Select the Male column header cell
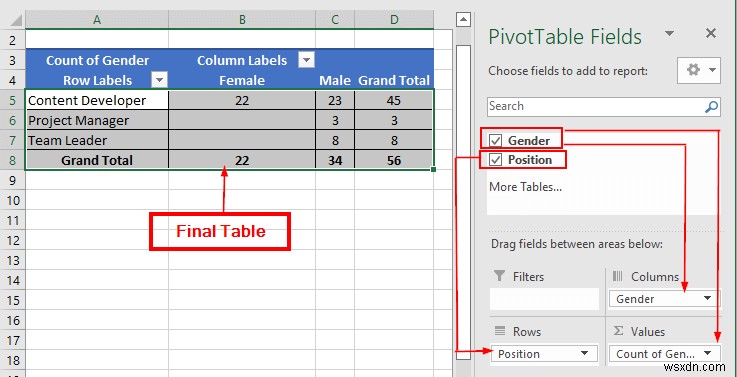 coord(335,80)
